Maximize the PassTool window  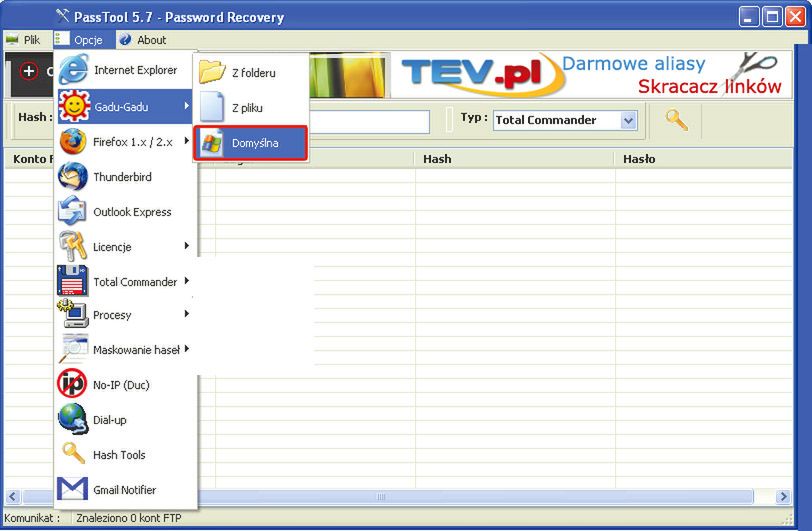tap(772, 17)
